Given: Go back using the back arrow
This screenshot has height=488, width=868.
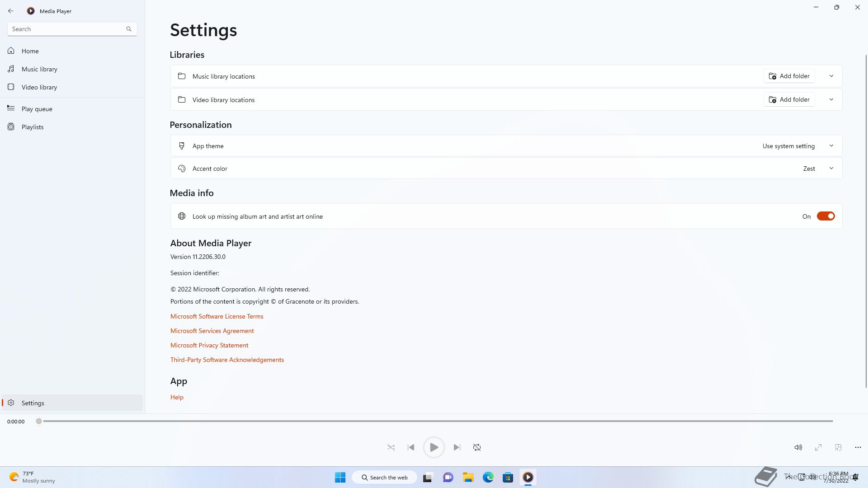Looking at the screenshot, I should (11, 11).
